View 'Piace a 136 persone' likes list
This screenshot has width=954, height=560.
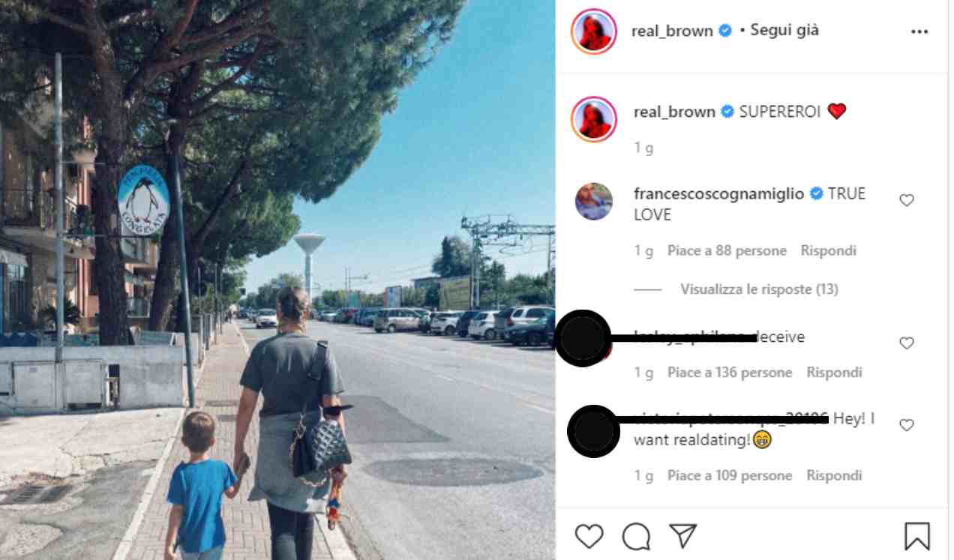point(730,372)
